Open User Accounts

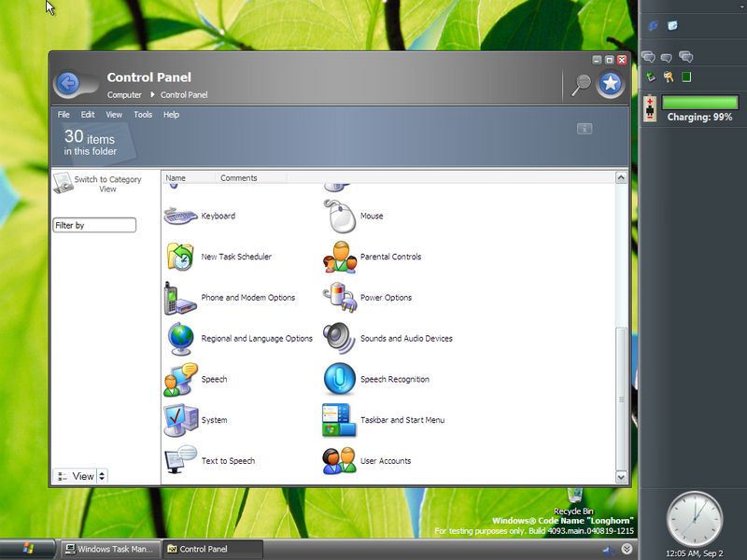pos(339,461)
